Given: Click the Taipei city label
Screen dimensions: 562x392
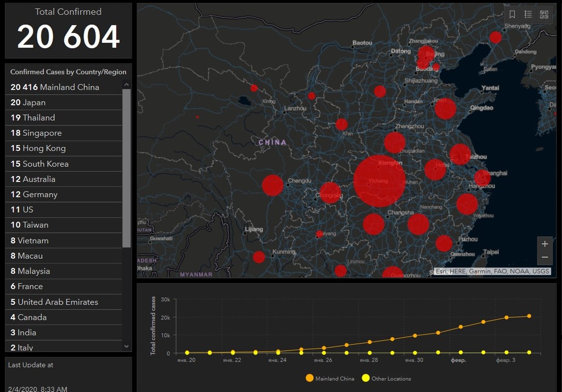Looking at the screenshot, I should point(491,252).
